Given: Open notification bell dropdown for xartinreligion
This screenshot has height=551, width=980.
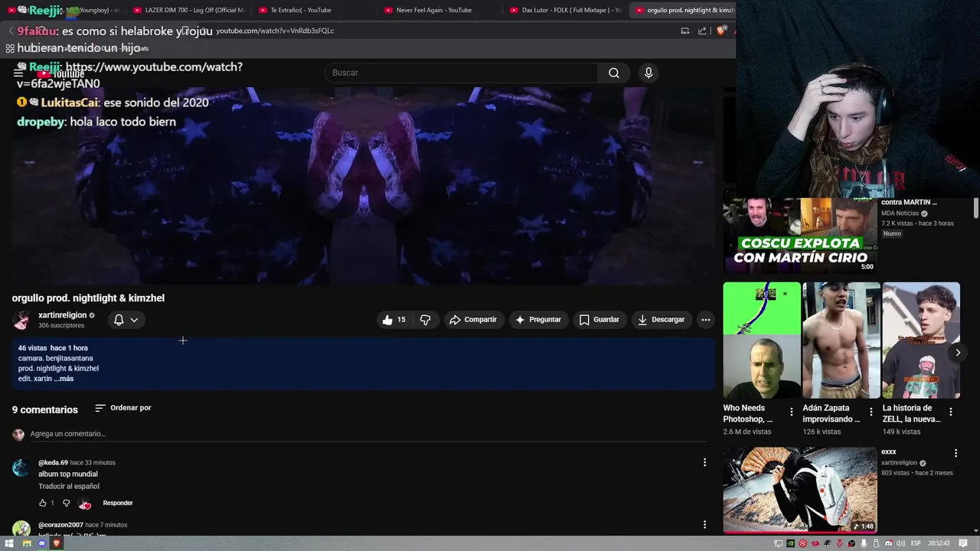Looking at the screenshot, I should click(126, 320).
